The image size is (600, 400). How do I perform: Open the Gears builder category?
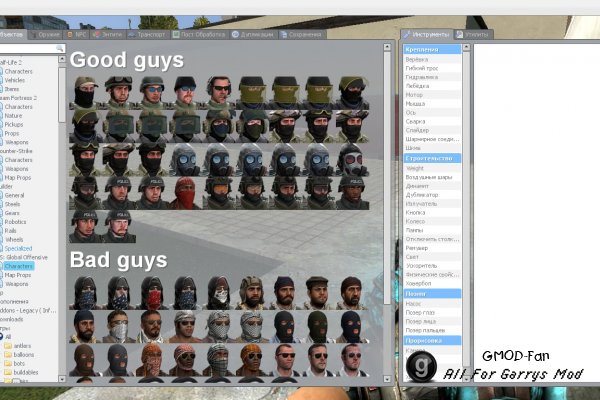pos(12,213)
